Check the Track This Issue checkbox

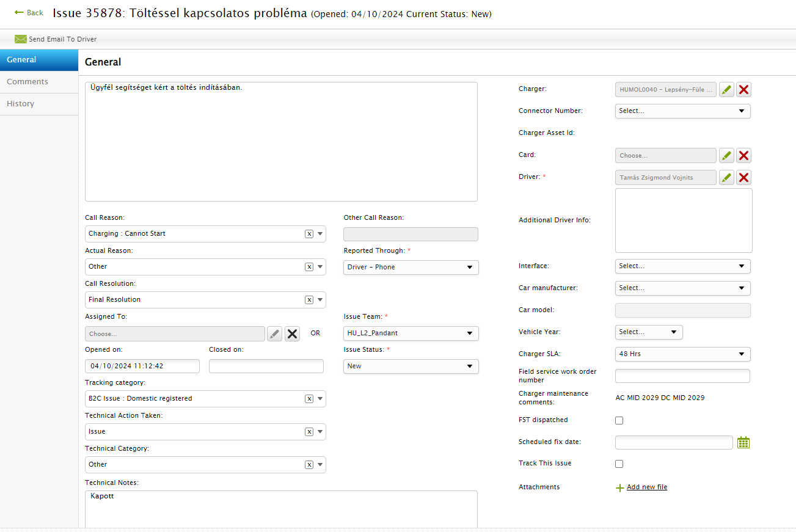coord(619,464)
